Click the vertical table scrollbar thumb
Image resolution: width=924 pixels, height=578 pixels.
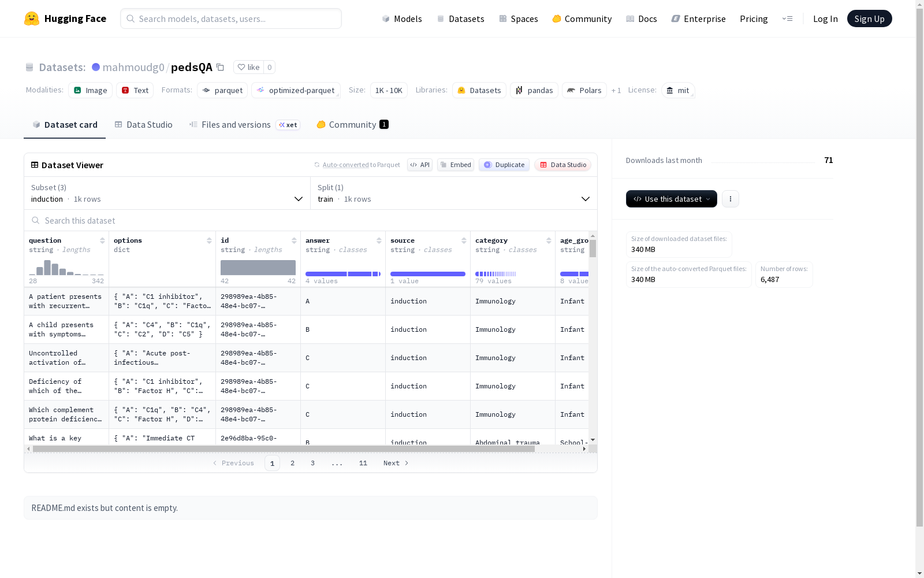pyautogui.click(x=593, y=249)
